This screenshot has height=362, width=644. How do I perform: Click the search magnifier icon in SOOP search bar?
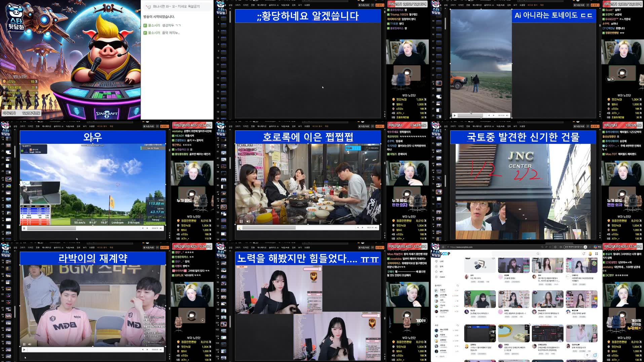click(x=538, y=254)
